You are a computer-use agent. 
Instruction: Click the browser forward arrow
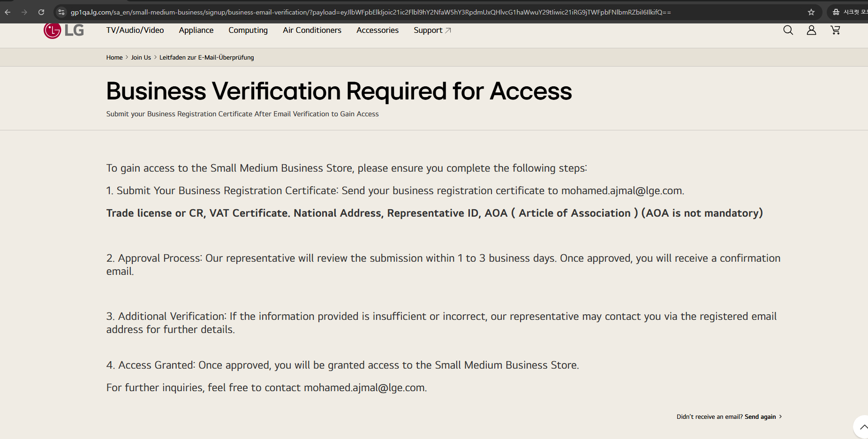[24, 12]
